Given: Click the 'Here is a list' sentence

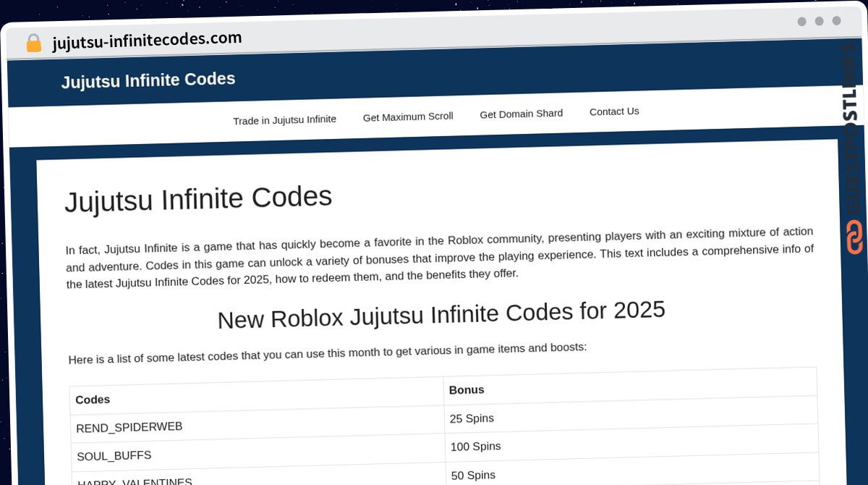Looking at the screenshot, I should pos(328,353).
